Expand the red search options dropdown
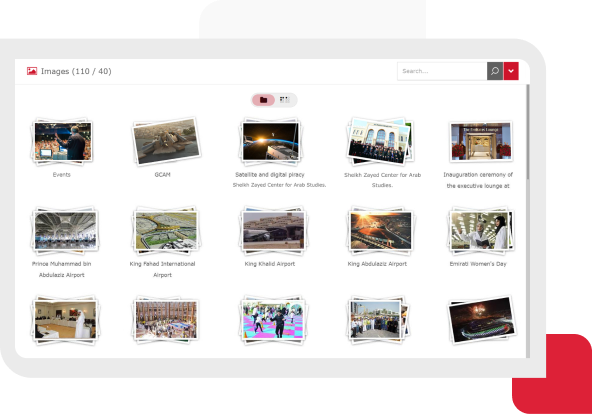 (511, 71)
